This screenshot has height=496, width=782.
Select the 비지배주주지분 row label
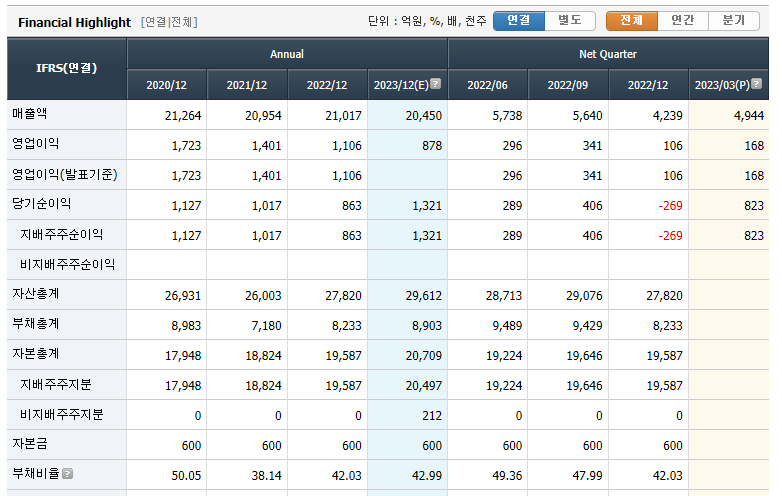pos(62,414)
